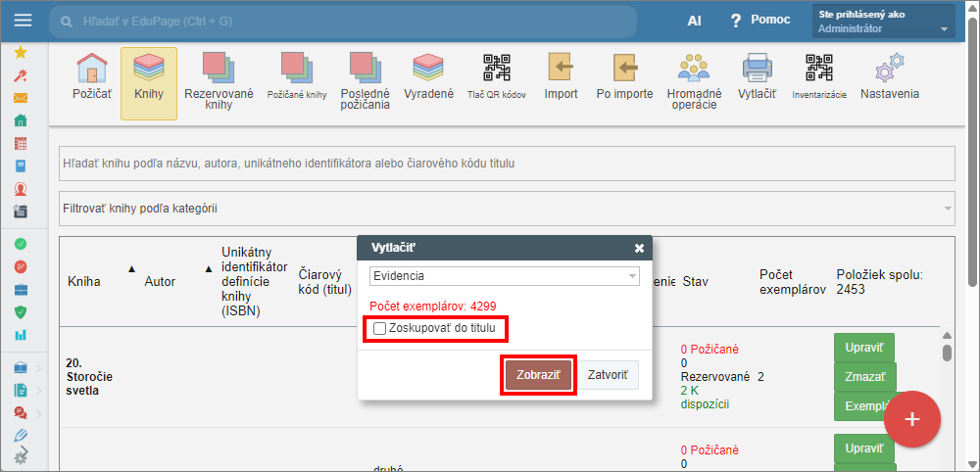Open the hamburger main menu

23,21
